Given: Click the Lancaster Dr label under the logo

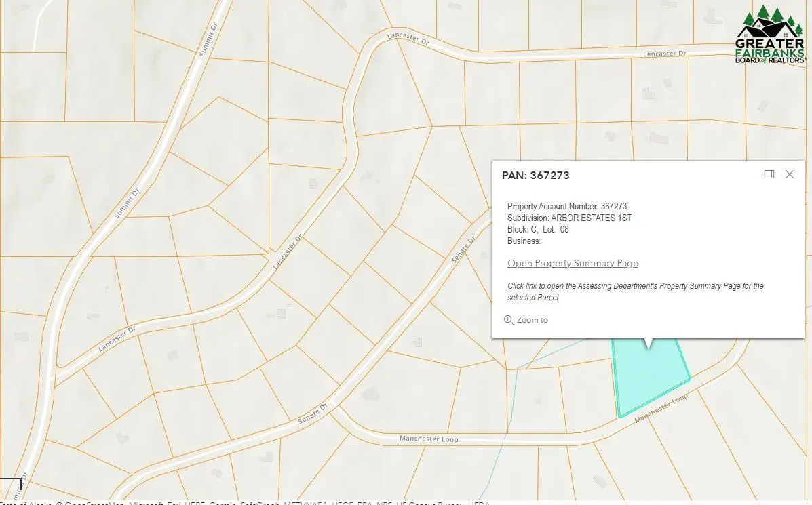Looking at the screenshot, I should [664, 54].
